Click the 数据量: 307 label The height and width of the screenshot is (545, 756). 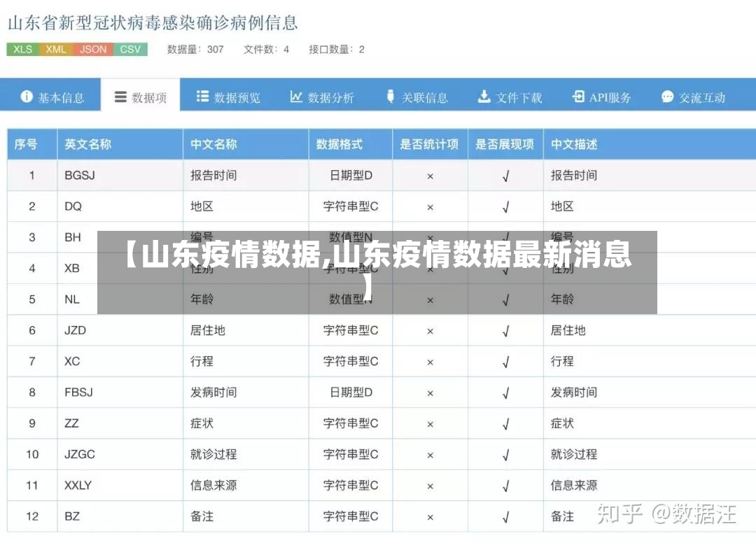tap(195, 49)
